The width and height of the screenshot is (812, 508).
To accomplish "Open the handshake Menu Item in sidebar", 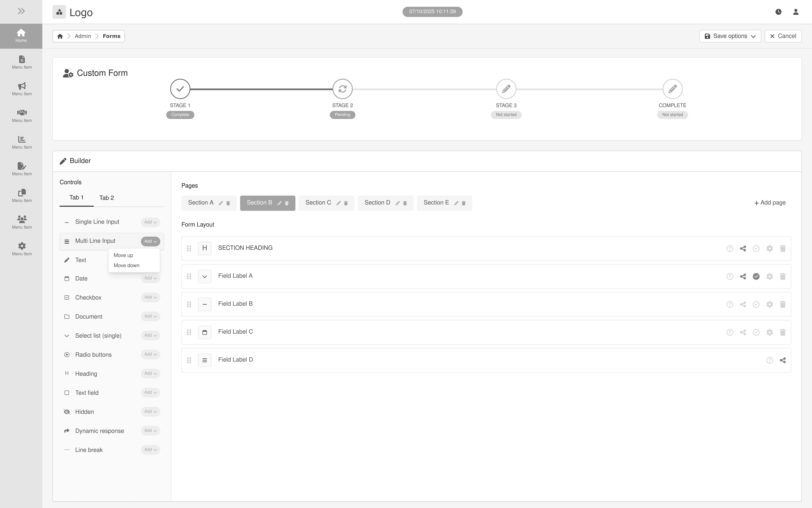I will pos(22,116).
